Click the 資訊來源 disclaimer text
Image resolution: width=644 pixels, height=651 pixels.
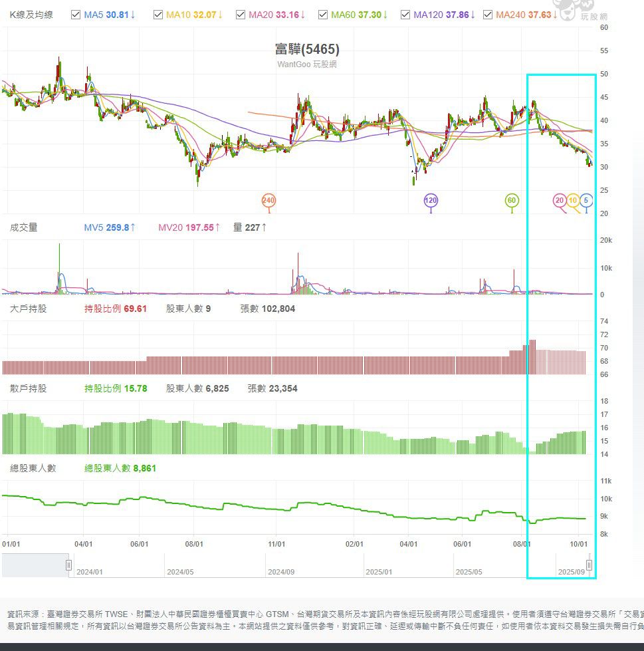click(325, 620)
